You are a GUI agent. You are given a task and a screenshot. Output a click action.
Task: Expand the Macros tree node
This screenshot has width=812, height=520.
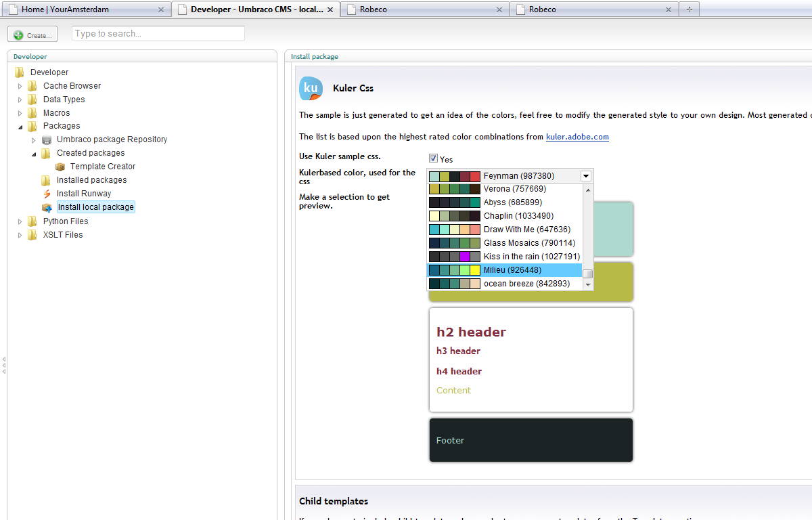pyautogui.click(x=20, y=113)
